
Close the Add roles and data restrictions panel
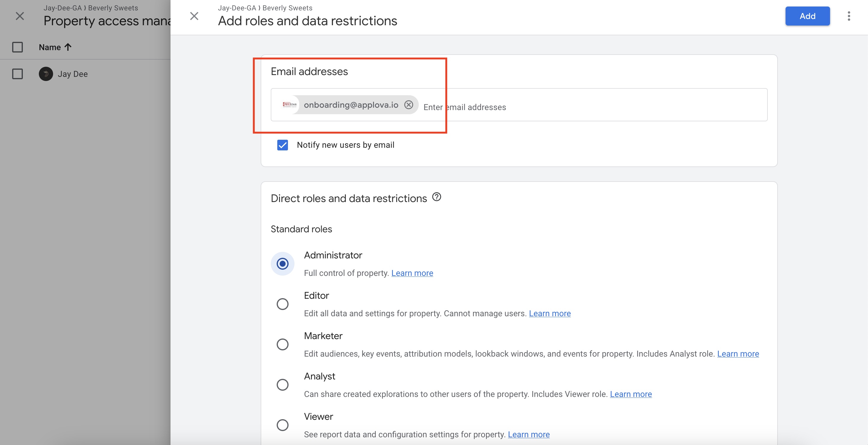(x=194, y=16)
